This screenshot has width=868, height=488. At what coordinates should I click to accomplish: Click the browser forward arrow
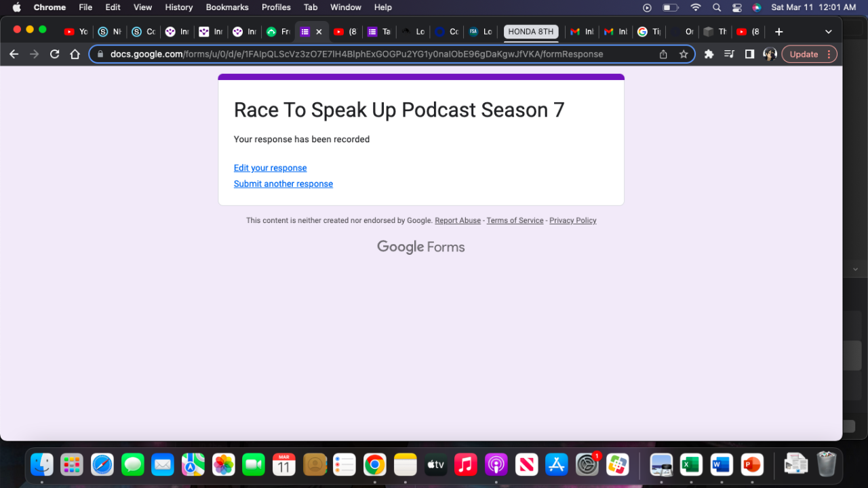pos(34,54)
